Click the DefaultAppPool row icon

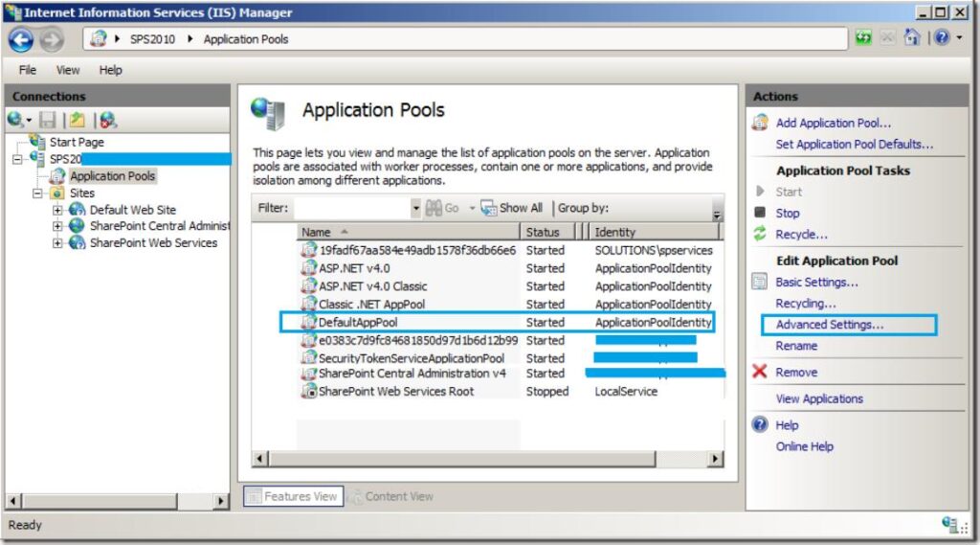pos(309,322)
